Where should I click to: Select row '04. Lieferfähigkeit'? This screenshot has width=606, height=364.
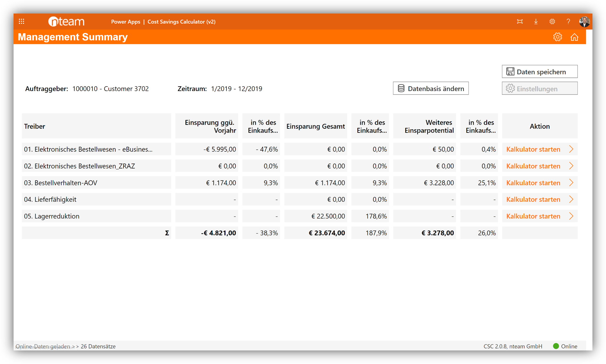[96, 199]
